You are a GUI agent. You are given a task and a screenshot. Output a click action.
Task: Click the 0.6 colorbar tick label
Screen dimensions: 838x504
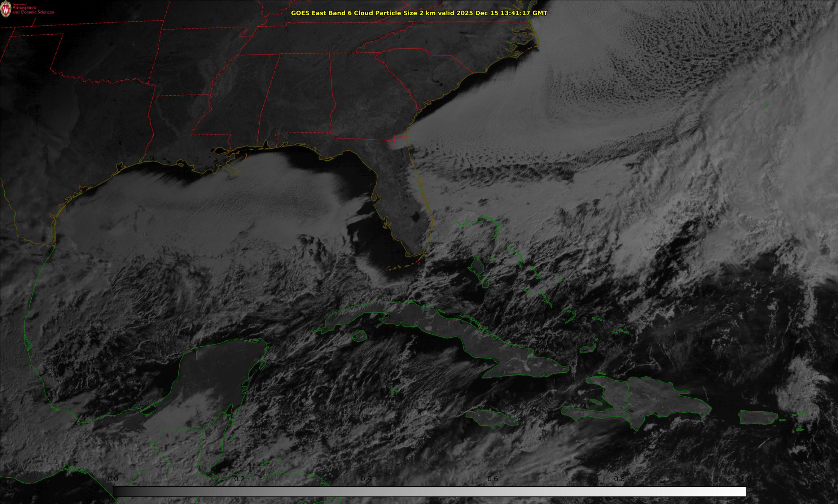(493, 479)
